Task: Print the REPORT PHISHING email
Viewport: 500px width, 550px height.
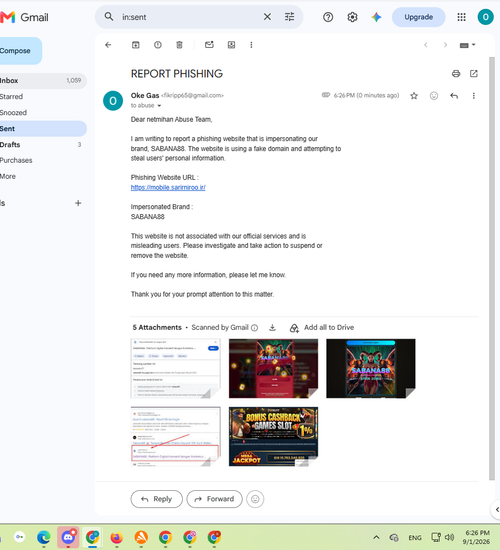Action: point(456,74)
